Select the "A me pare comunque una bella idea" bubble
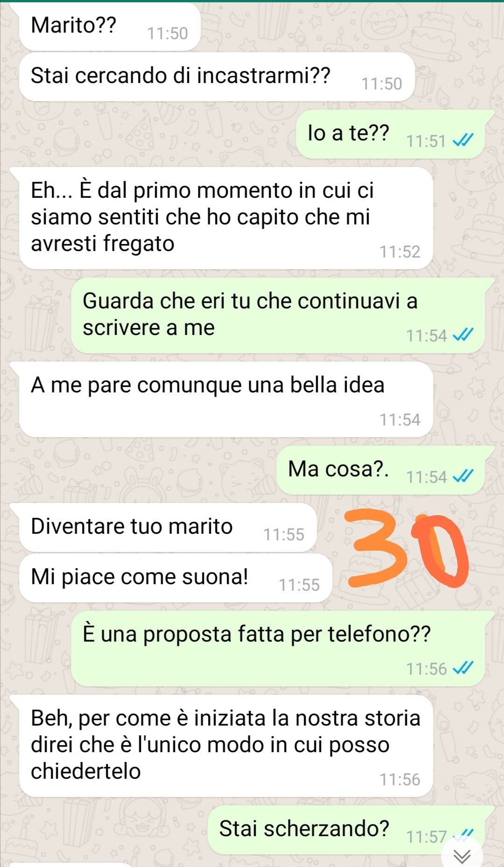The image size is (504, 867). click(x=226, y=399)
